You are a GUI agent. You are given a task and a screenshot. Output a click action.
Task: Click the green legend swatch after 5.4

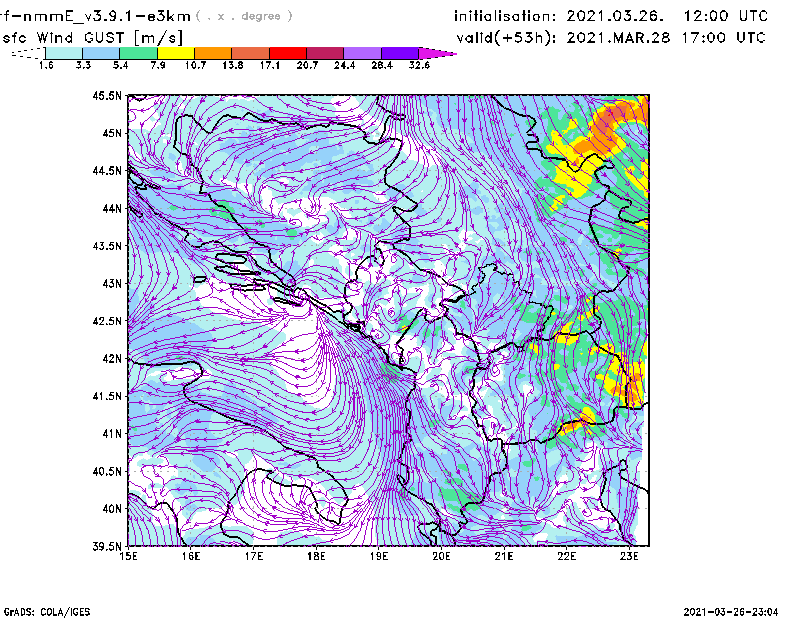(x=138, y=53)
